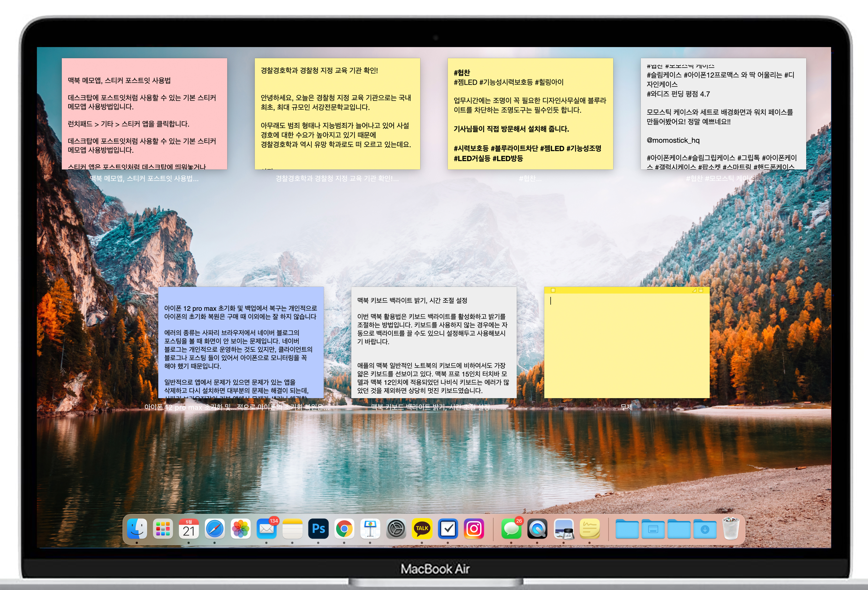Screen dimensions: 868x590
Task: Click the triangle zoom button on yellow sticky
Action: tap(694, 290)
